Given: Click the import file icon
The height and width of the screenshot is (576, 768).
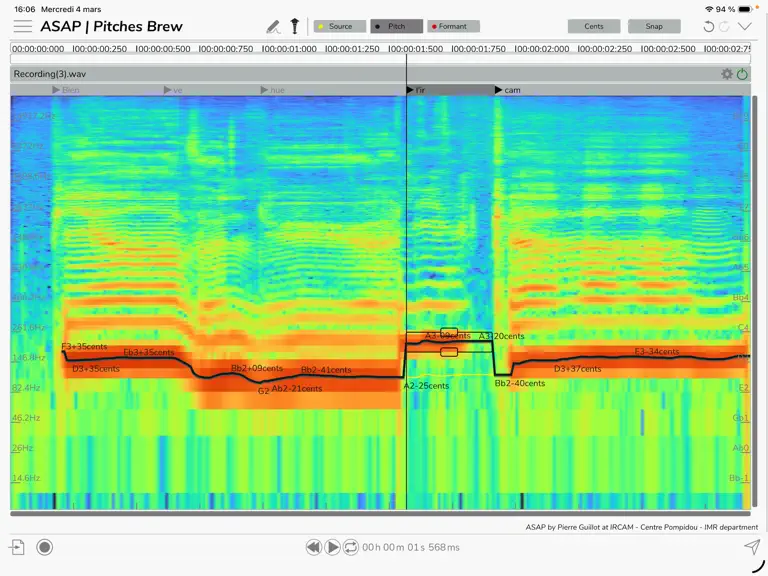Looking at the screenshot, I should 17,547.
